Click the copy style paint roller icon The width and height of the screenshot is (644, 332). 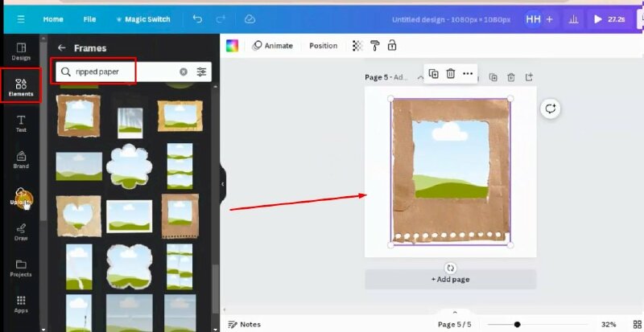(x=374, y=46)
